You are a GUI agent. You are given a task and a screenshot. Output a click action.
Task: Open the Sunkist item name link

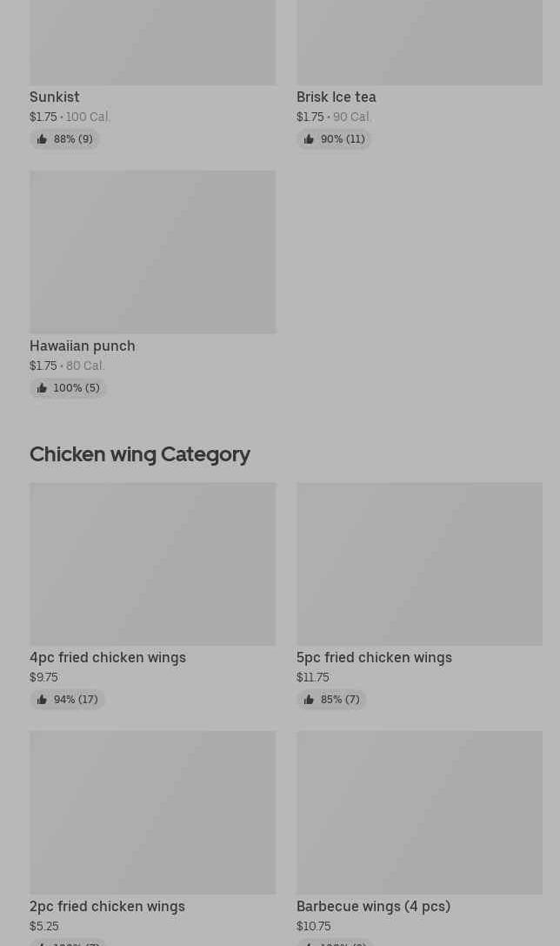pyautogui.click(x=55, y=97)
